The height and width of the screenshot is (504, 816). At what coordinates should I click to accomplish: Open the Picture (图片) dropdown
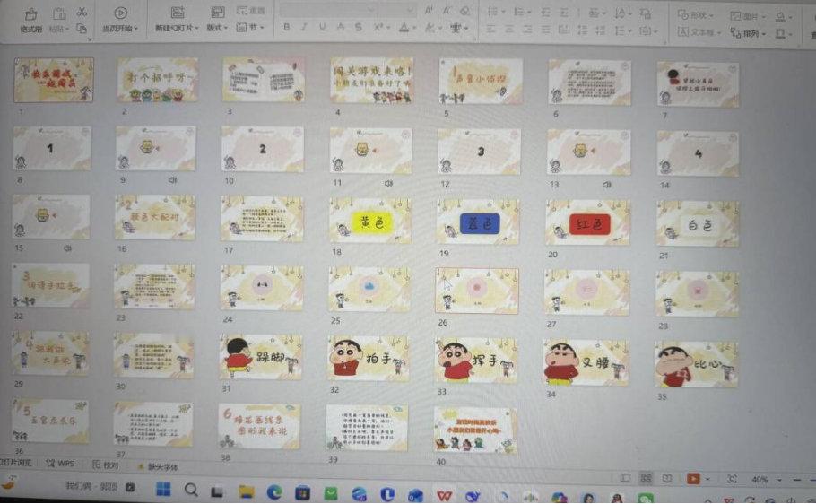pyautogui.click(x=749, y=16)
